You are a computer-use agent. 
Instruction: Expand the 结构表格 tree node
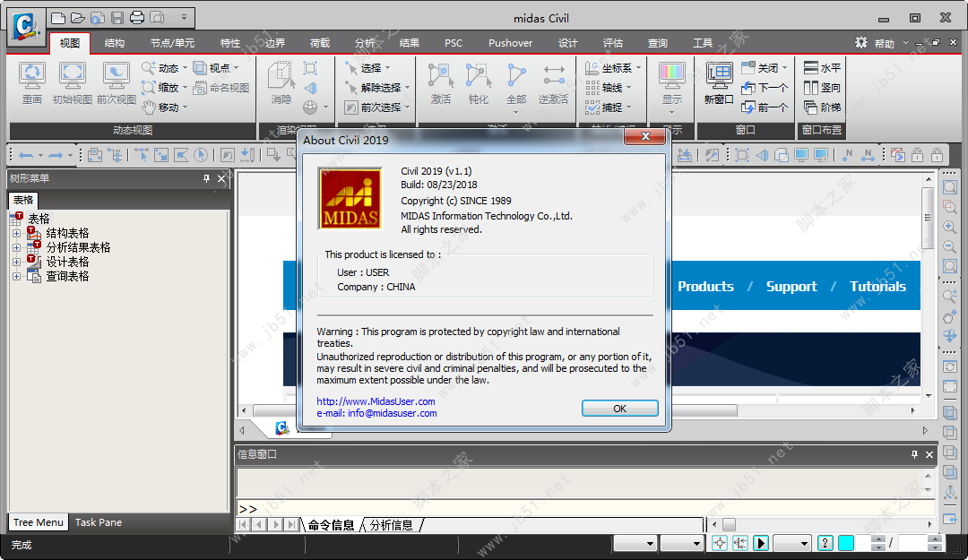(x=17, y=233)
